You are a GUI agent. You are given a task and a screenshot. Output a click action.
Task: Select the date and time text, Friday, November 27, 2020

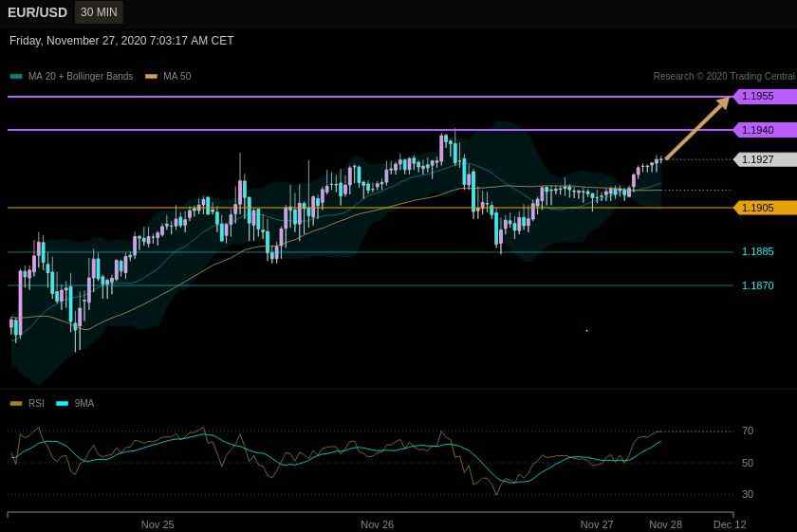(x=121, y=41)
